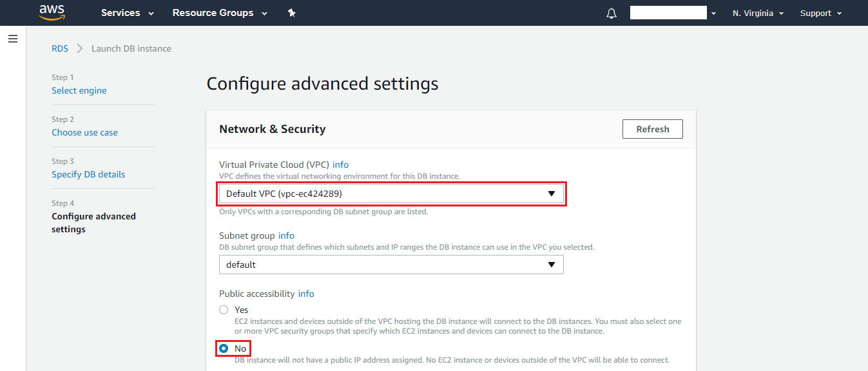Click the pin shortcut icon
The width and height of the screenshot is (868, 371).
click(x=291, y=13)
